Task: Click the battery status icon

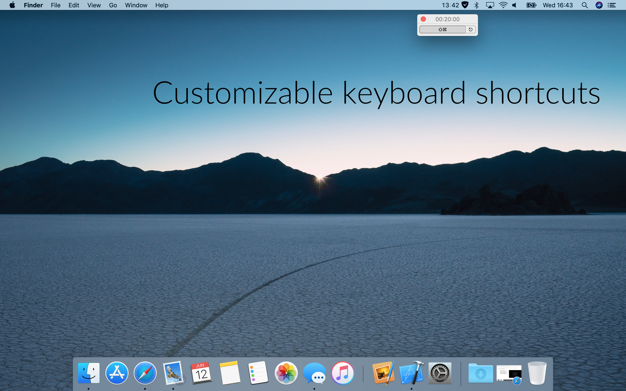Action: pos(531,5)
